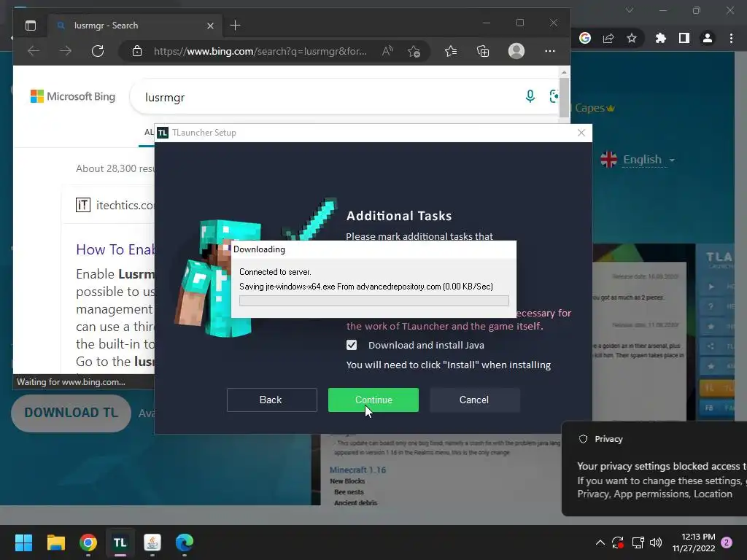The image size is (747, 560).
Task: Open the clock and date panel
Action: click(694, 542)
